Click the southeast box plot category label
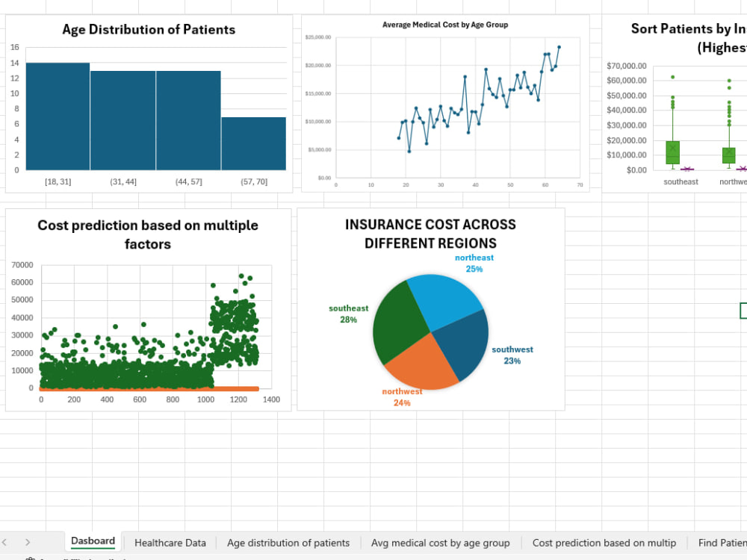 click(681, 181)
